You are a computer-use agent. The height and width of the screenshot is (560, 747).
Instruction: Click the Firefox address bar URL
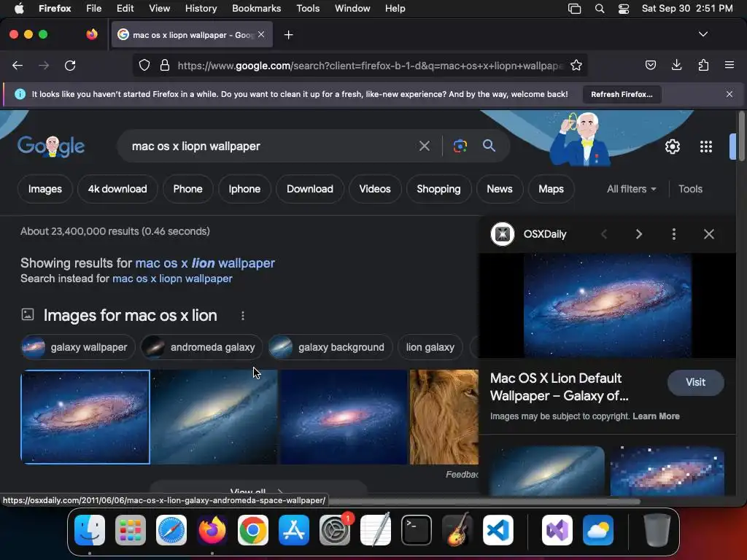click(x=371, y=65)
